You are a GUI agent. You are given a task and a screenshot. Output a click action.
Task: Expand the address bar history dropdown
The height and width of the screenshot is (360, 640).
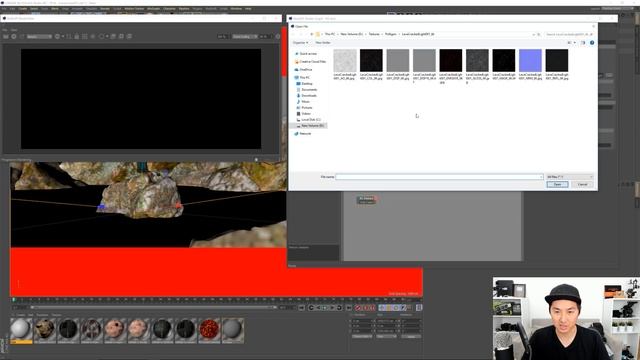click(x=534, y=35)
